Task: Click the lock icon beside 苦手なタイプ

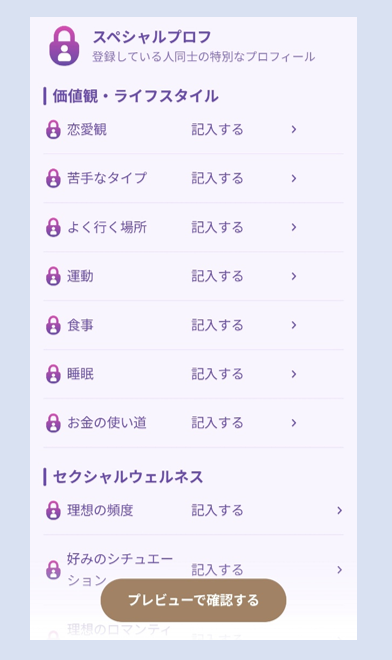Action: tap(53, 178)
